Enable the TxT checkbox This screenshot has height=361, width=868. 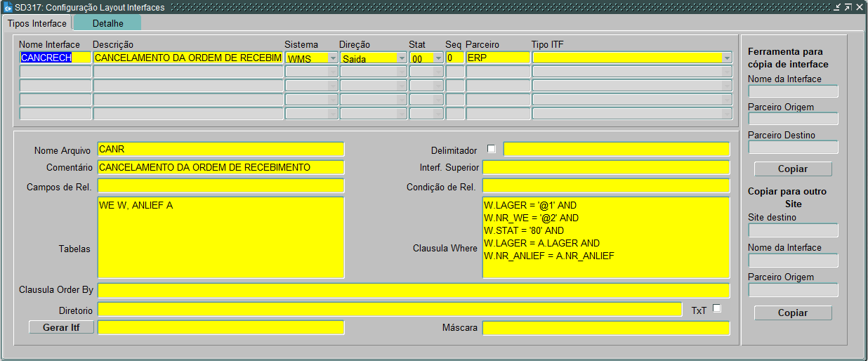click(717, 308)
